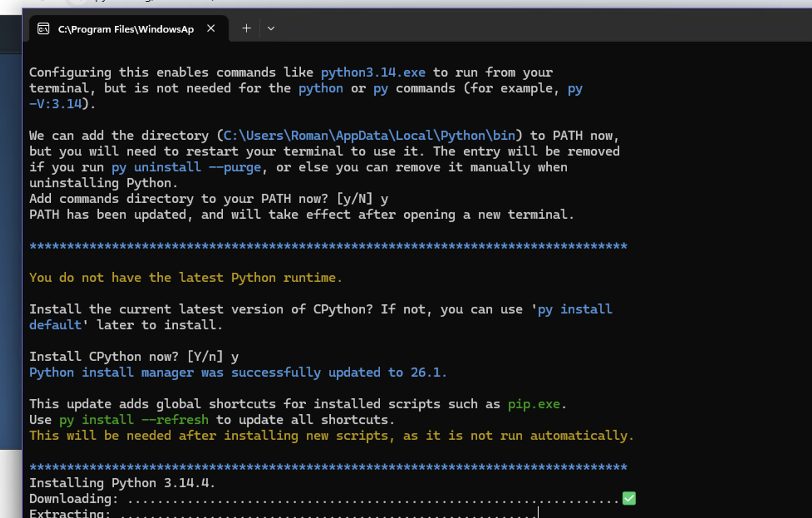Viewport: 812px width, 518px height.
Task: Click the Downloading progress dots line
Action: tap(332, 499)
